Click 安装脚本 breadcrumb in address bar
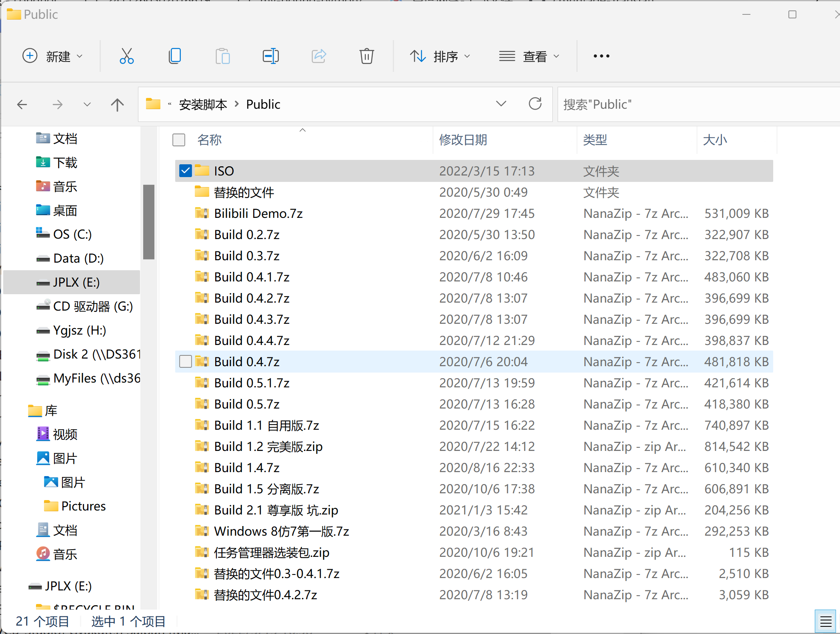 (x=203, y=104)
